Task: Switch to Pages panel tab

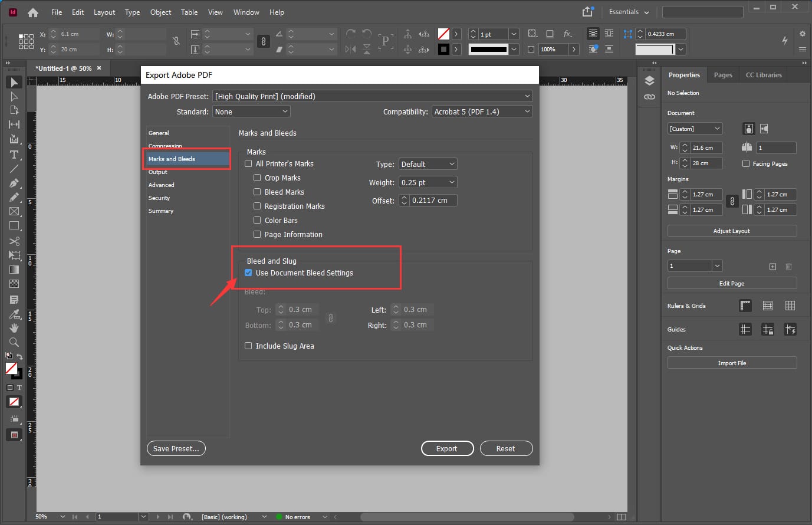Action: (x=723, y=75)
